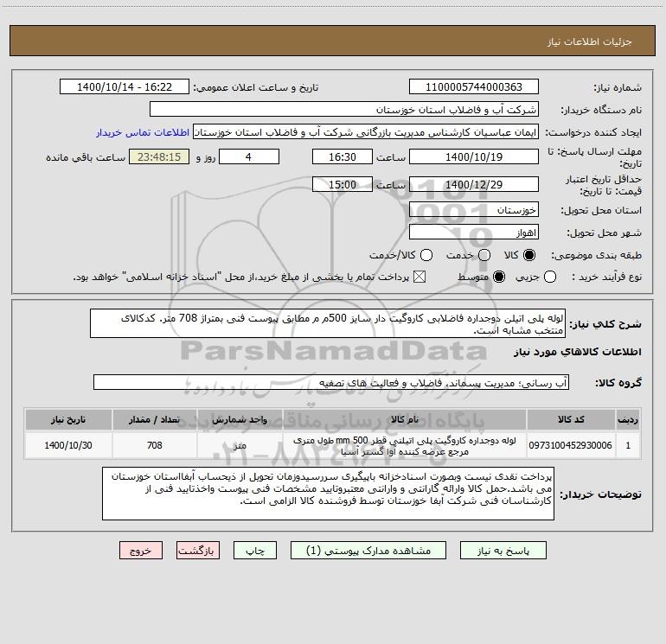Click the نام کالا column header

[405, 419]
